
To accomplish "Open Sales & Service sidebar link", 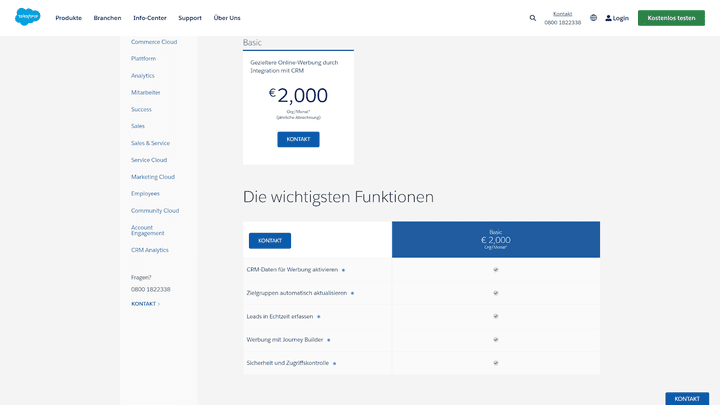I will (x=150, y=143).
